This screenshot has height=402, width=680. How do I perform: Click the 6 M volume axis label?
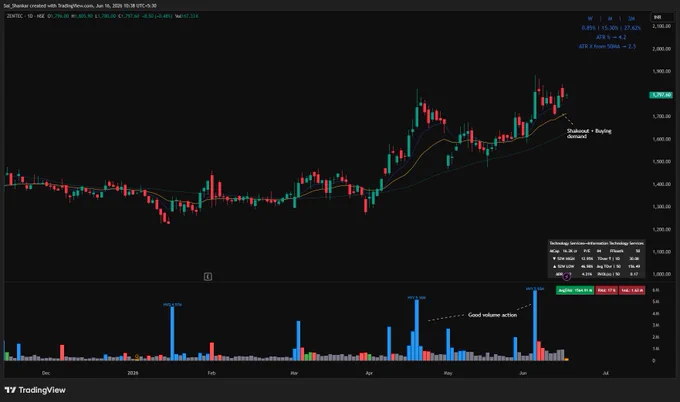tap(656, 290)
